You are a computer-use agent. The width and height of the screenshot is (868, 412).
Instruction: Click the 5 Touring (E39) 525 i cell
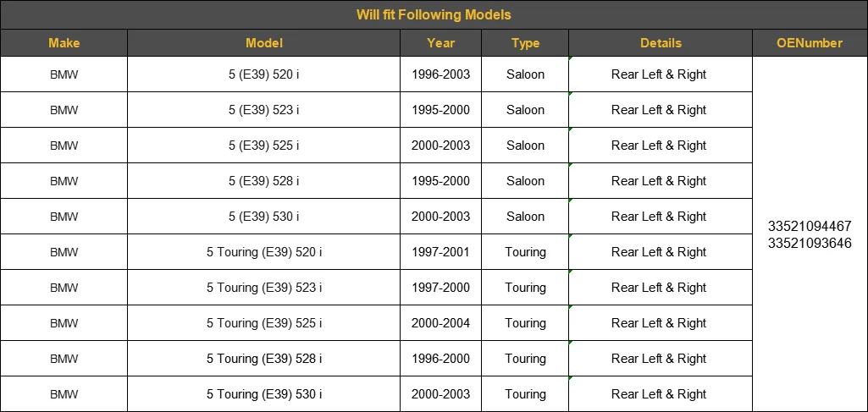[x=264, y=323]
